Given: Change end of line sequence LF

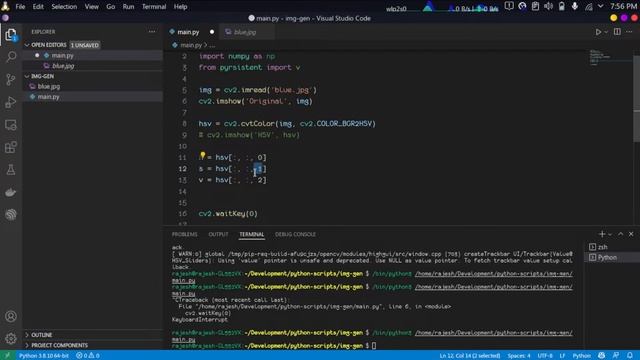Looking at the screenshot, I should coord(562,356).
